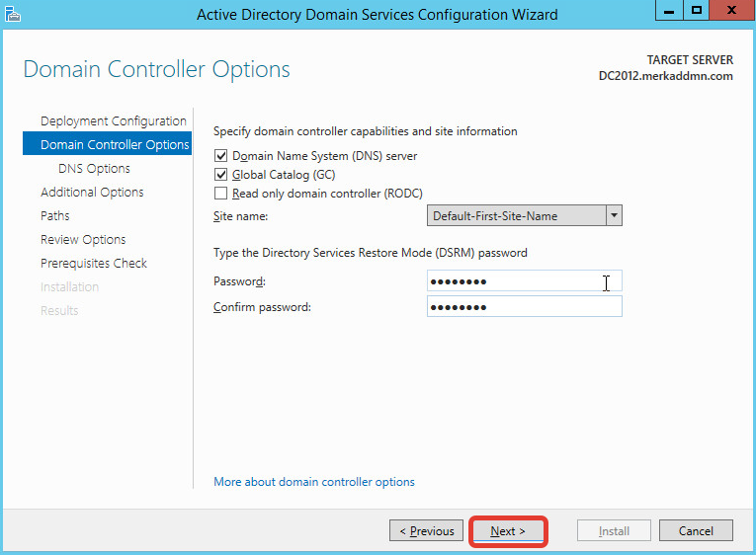Focus the DSRM Password field
The image size is (756, 555).
tap(525, 280)
